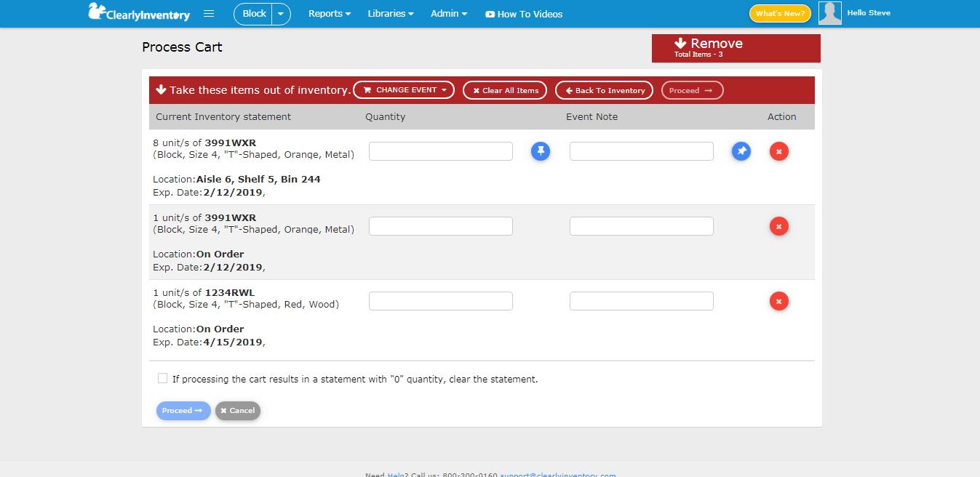980x477 pixels.
Task: Click Hello Steve user name
Action: point(869,13)
